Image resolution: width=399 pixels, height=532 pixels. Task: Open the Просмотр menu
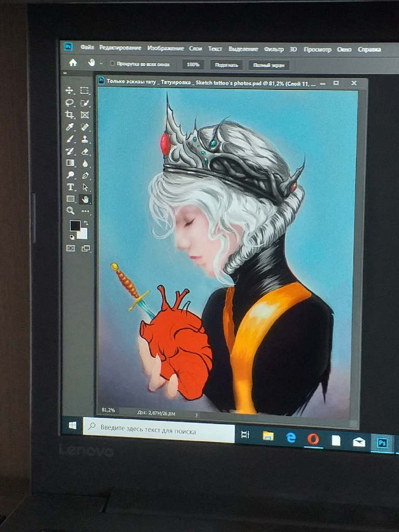point(317,49)
